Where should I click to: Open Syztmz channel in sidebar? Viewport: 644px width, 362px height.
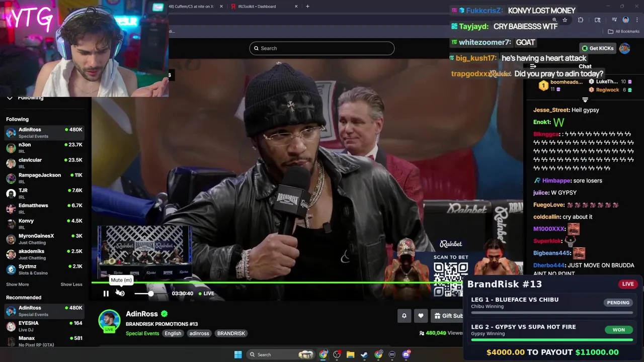(x=44, y=269)
